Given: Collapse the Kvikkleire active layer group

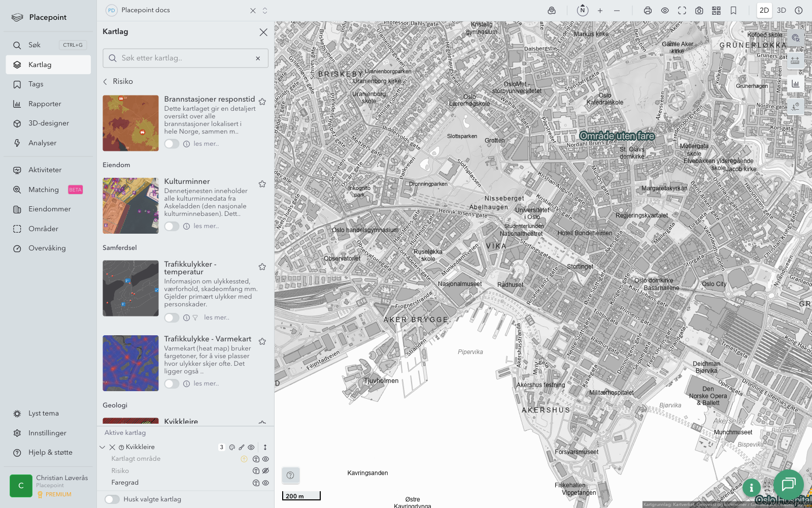Looking at the screenshot, I should click(x=103, y=448).
